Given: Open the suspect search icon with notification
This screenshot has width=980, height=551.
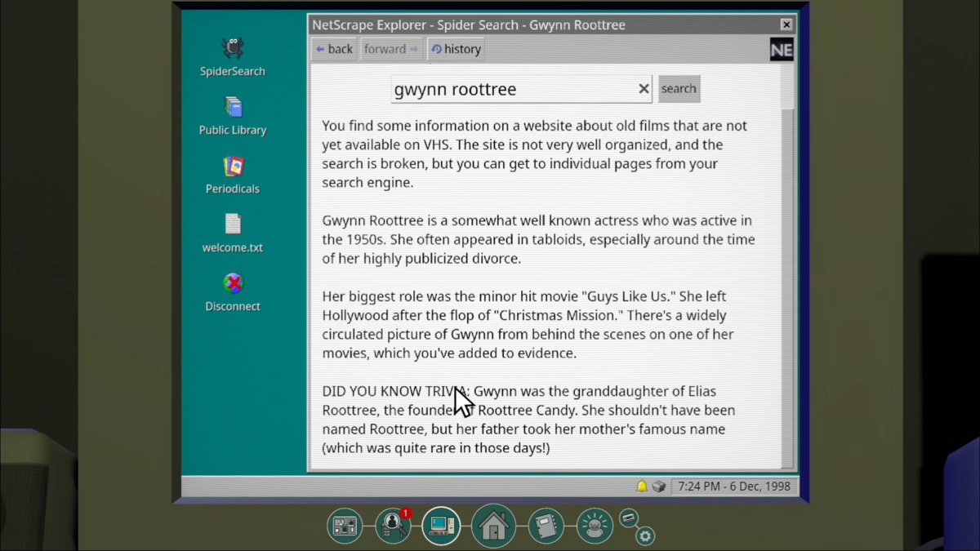Looking at the screenshot, I should (x=393, y=526).
